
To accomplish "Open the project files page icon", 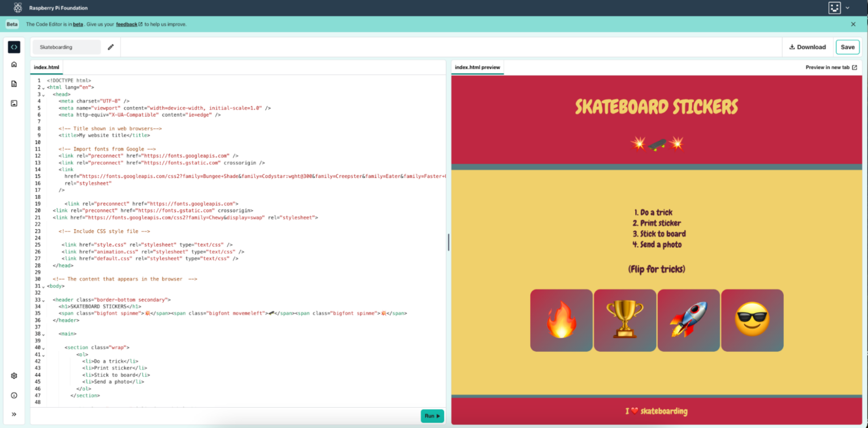I will point(14,82).
